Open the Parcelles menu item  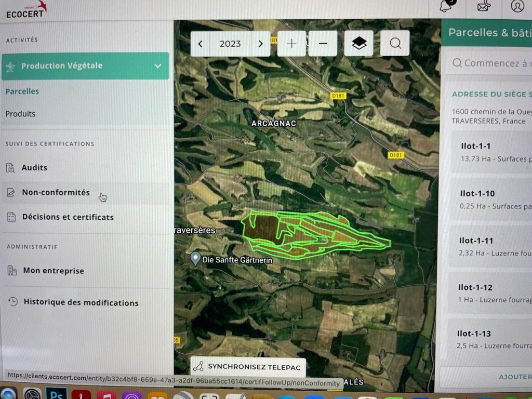pyautogui.click(x=22, y=91)
